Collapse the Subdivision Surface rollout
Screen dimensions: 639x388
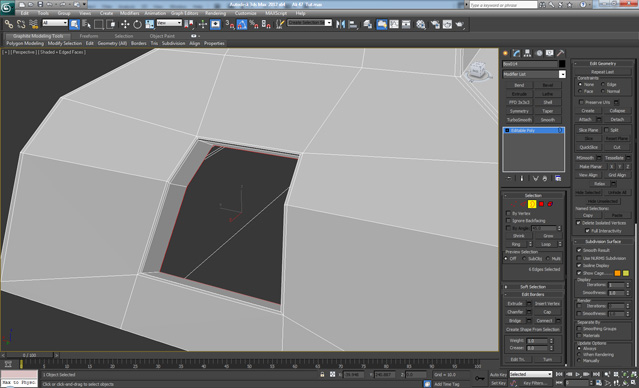click(603, 242)
